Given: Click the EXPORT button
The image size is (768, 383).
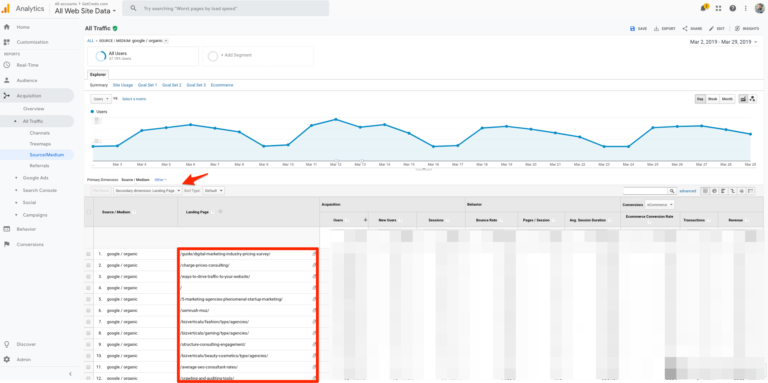Looking at the screenshot, I should point(665,29).
